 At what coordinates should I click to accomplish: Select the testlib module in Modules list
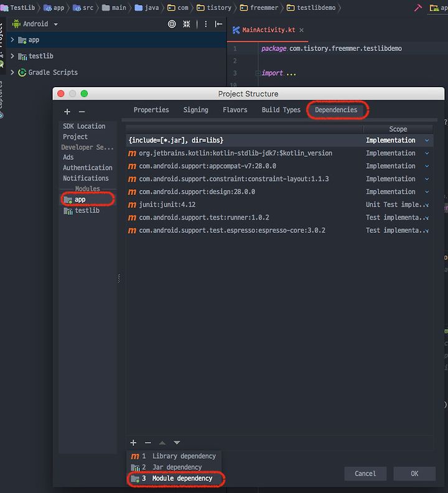pyautogui.click(x=88, y=210)
